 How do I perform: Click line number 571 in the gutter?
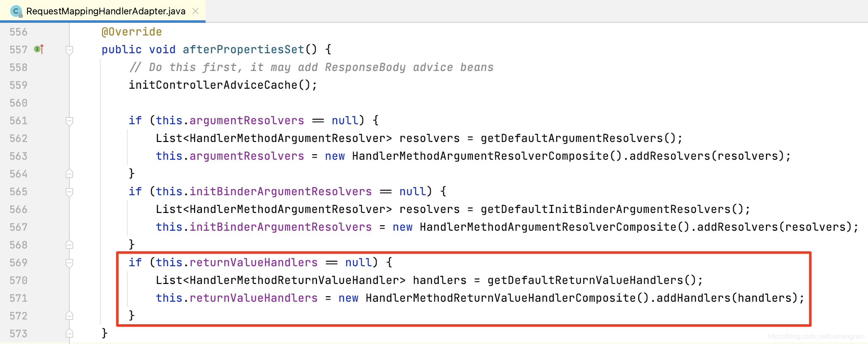click(x=19, y=298)
